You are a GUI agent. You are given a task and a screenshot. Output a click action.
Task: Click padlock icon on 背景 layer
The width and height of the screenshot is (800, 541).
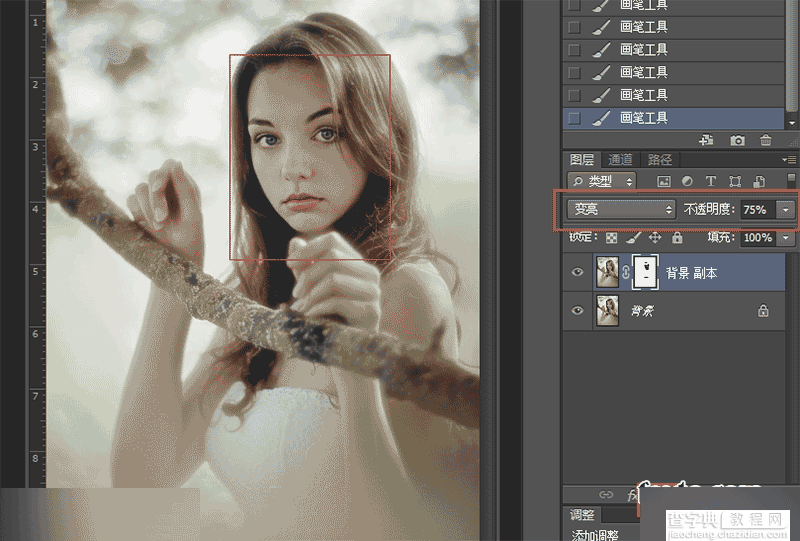pyautogui.click(x=763, y=310)
